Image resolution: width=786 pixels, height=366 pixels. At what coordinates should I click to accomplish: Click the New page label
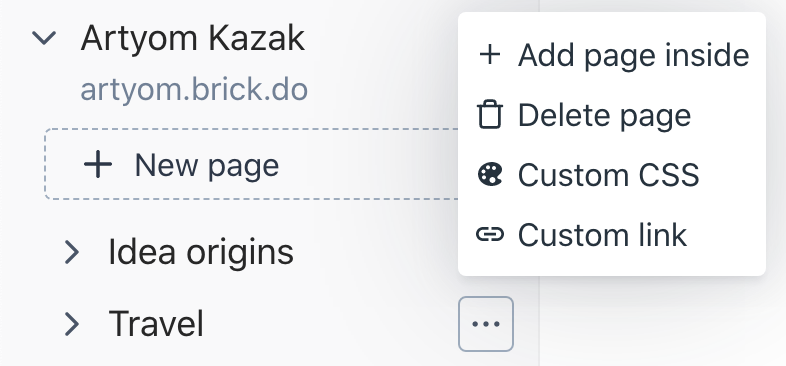coord(207,165)
